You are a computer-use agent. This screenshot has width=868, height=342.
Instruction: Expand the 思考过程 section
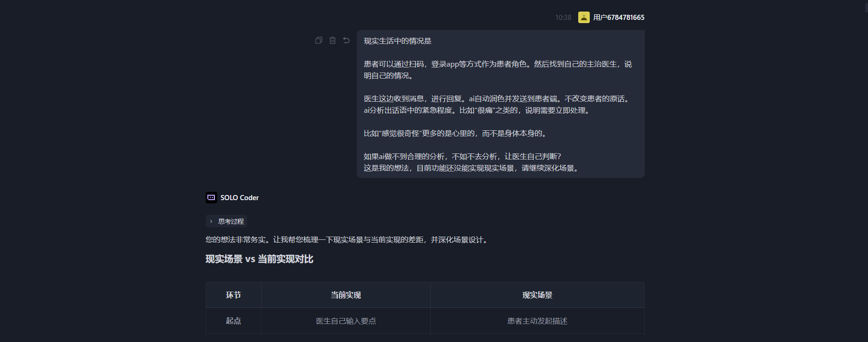(x=231, y=221)
